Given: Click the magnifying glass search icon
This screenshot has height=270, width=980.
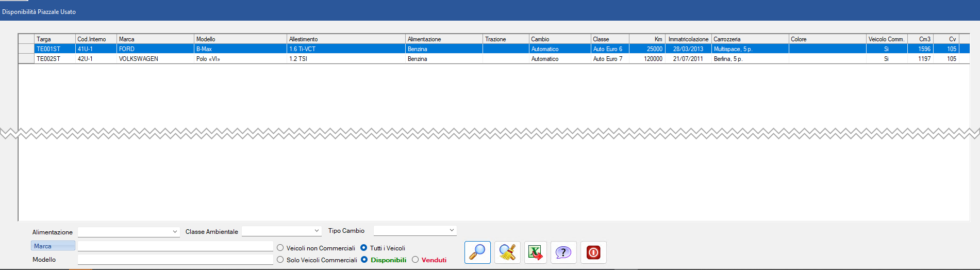Looking at the screenshot, I should pos(477,252).
